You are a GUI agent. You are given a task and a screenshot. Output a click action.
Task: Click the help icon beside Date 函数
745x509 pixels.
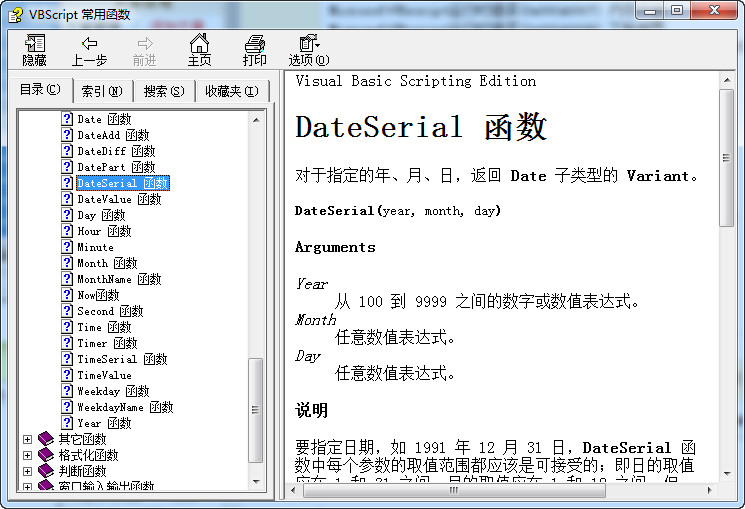click(x=67, y=119)
